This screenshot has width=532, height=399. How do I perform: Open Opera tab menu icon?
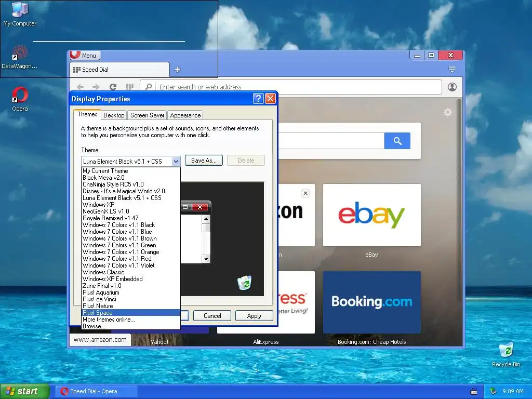click(x=452, y=70)
